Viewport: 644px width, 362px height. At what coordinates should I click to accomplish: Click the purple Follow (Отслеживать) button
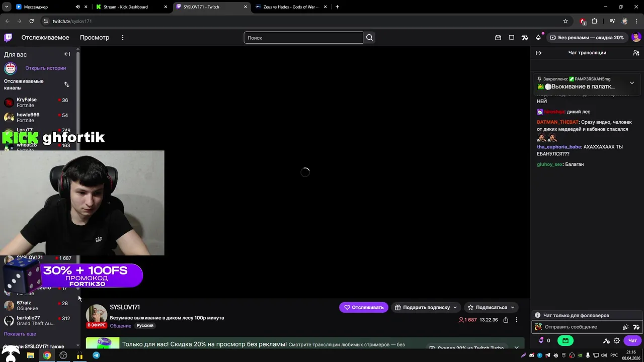click(364, 307)
